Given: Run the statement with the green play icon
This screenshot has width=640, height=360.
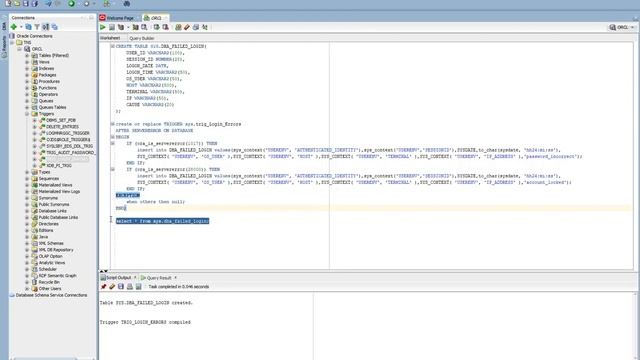Looking at the screenshot, I should [x=102, y=27].
